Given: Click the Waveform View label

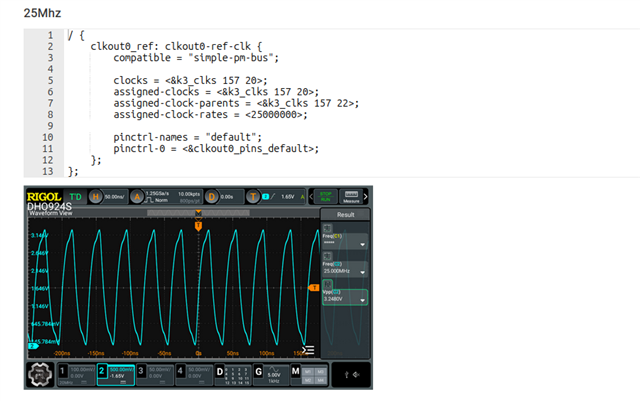Looking at the screenshot, I should [x=51, y=213].
